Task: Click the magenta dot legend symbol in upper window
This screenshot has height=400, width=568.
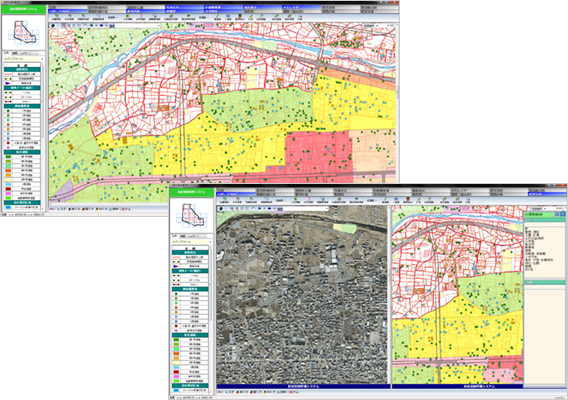Action: pyautogui.click(x=8, y=147)
